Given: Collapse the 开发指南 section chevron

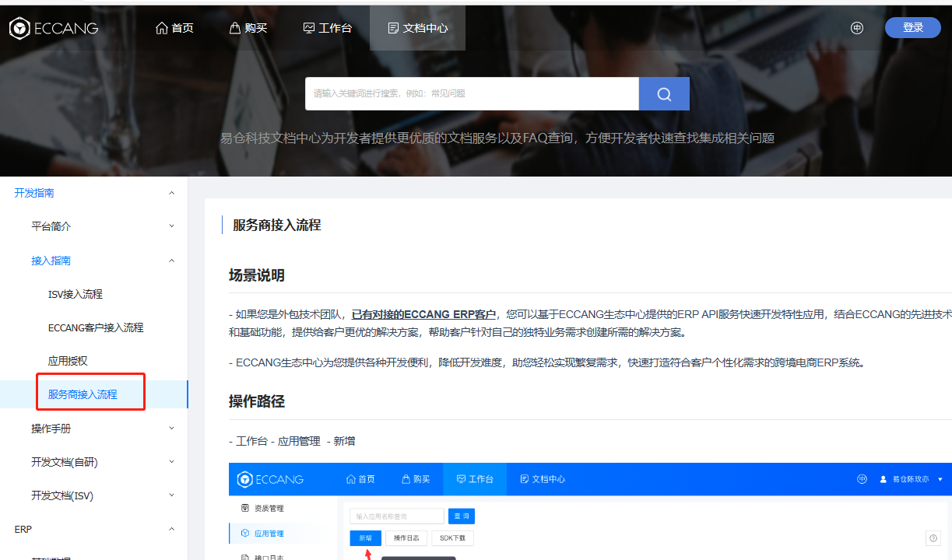Looking at the screenshot, I should click(172, 193).
